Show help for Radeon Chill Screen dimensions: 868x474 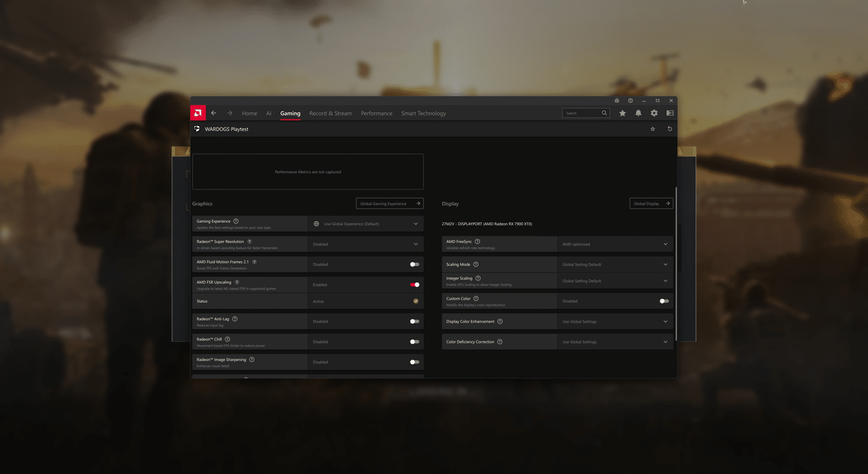point(227,339)
